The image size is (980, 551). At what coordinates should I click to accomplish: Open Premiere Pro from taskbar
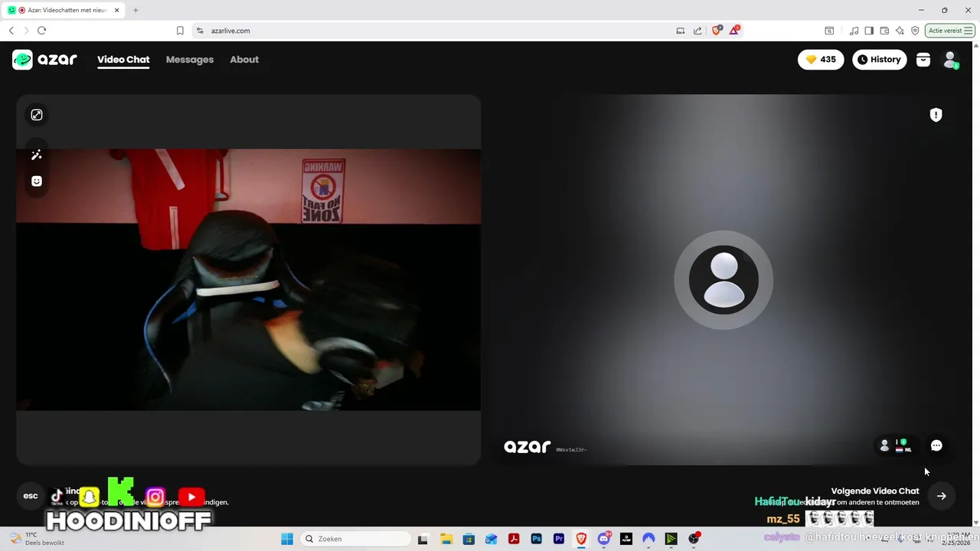point(559,539)
